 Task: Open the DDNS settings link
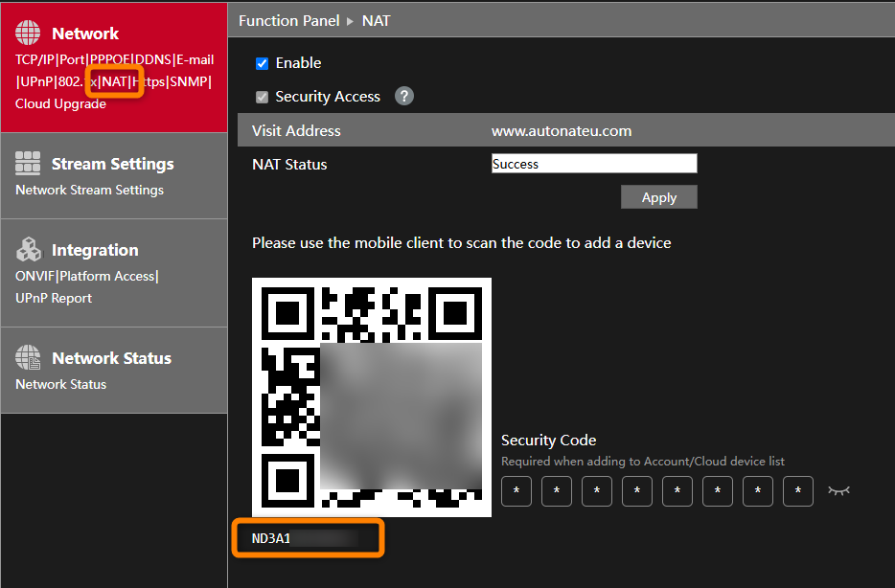point(153,60)
